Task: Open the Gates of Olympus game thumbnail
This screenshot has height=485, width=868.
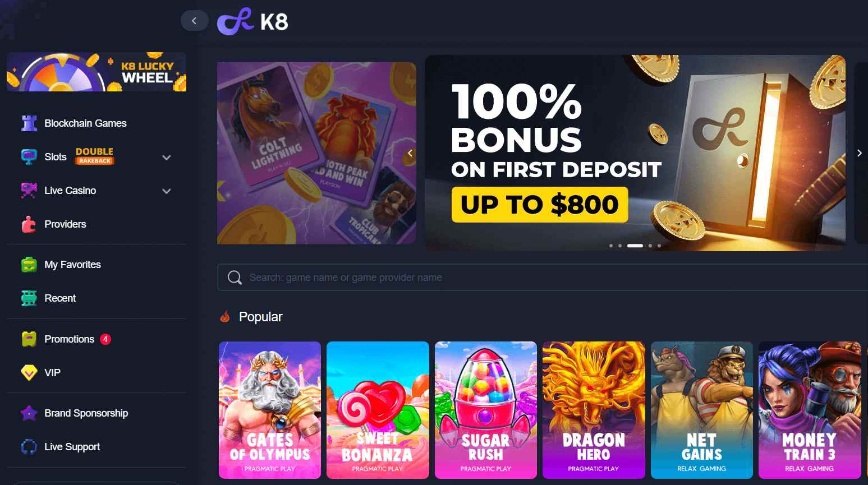Action: (x=270, y=410)
